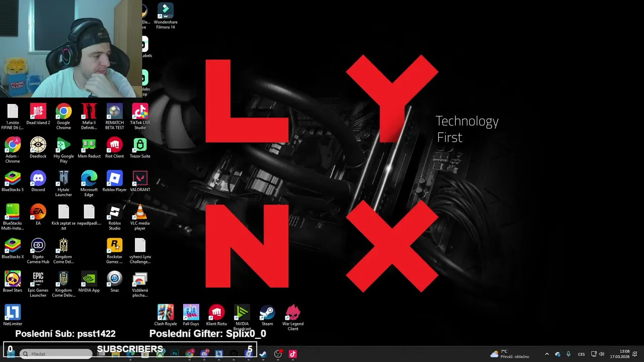The image size is (644, 362).
Task: Open BlueStacks Multi-Instance Manager icon
Action: click(13, 217)
